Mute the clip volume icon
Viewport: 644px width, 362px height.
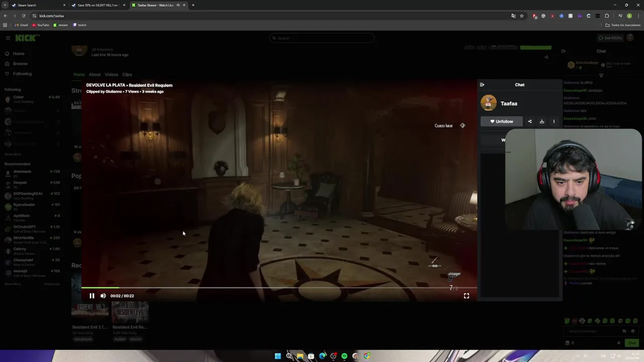point(103,296)
